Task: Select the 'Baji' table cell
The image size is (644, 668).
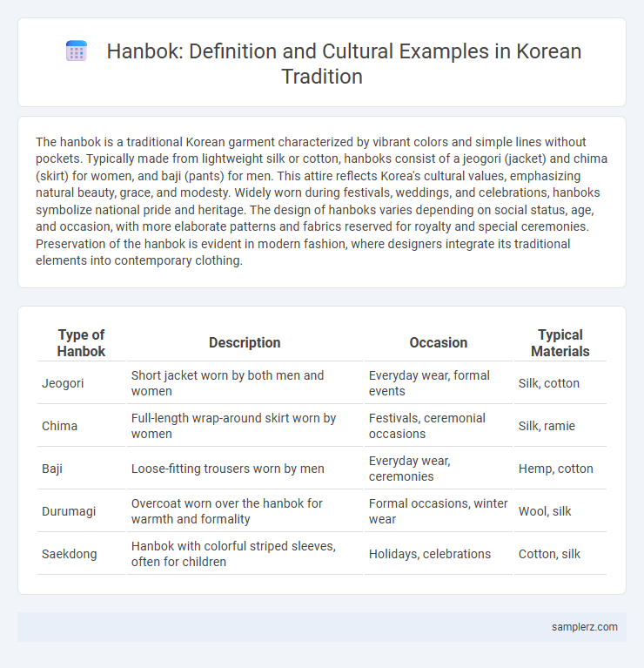Action: [81, 469]
